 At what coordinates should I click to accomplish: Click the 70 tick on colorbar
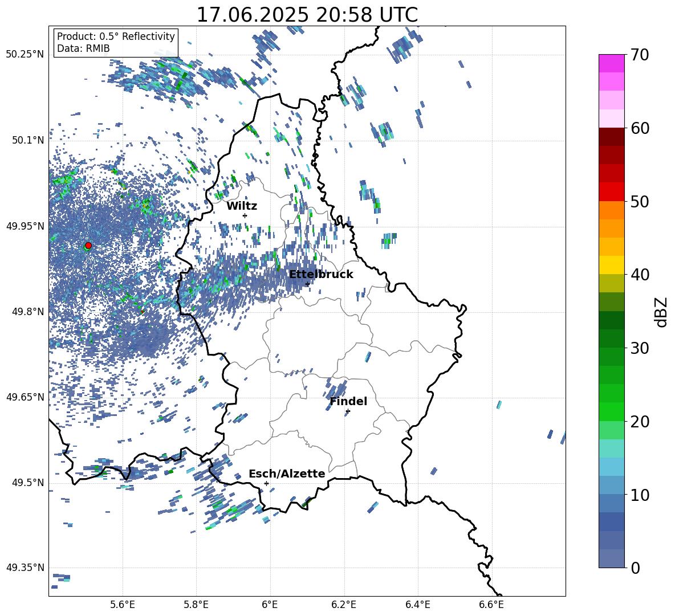coord(640,55)
